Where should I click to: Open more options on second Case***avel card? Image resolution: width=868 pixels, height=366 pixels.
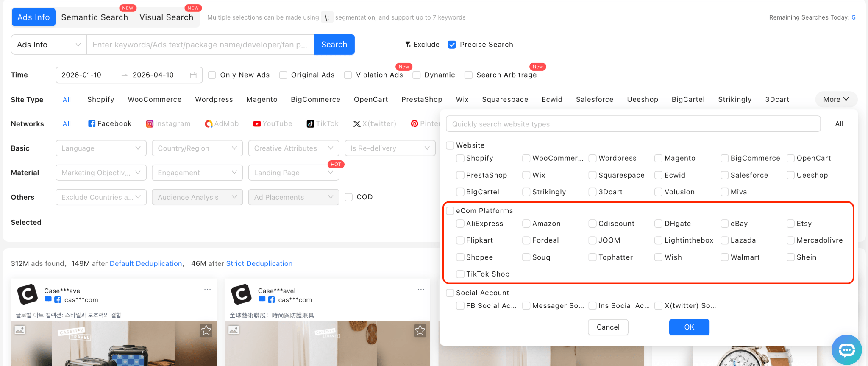[421, 289]
